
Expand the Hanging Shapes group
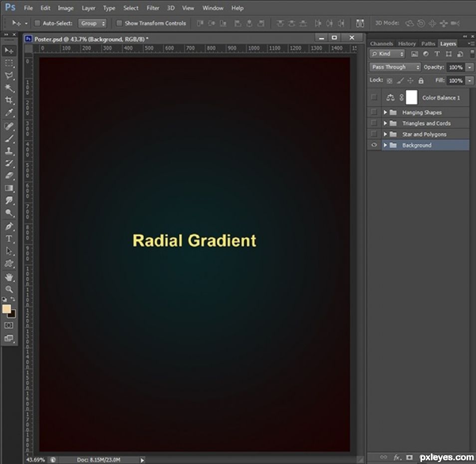pos(385,112)
